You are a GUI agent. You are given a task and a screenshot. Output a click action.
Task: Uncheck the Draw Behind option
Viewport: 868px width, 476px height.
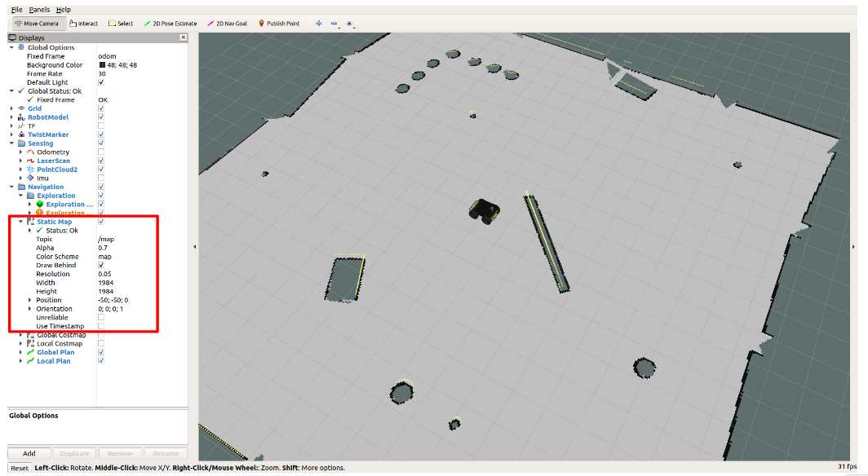coord(101,266)
